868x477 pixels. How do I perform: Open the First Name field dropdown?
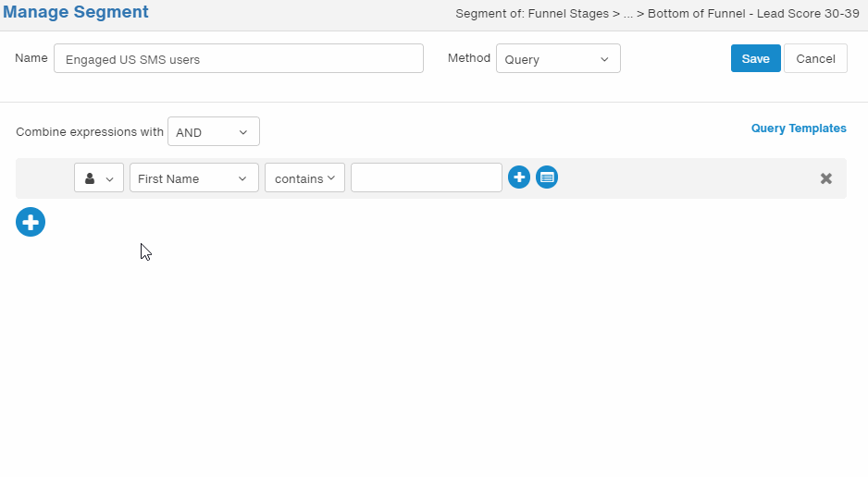pyautogui.click(x=194, y=177)
